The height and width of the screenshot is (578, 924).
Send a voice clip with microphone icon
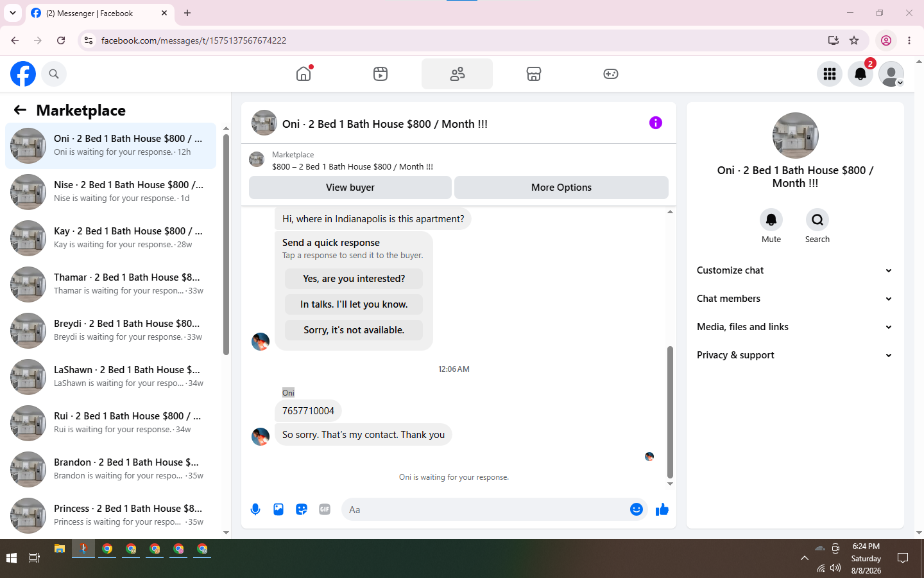point(255,509)
